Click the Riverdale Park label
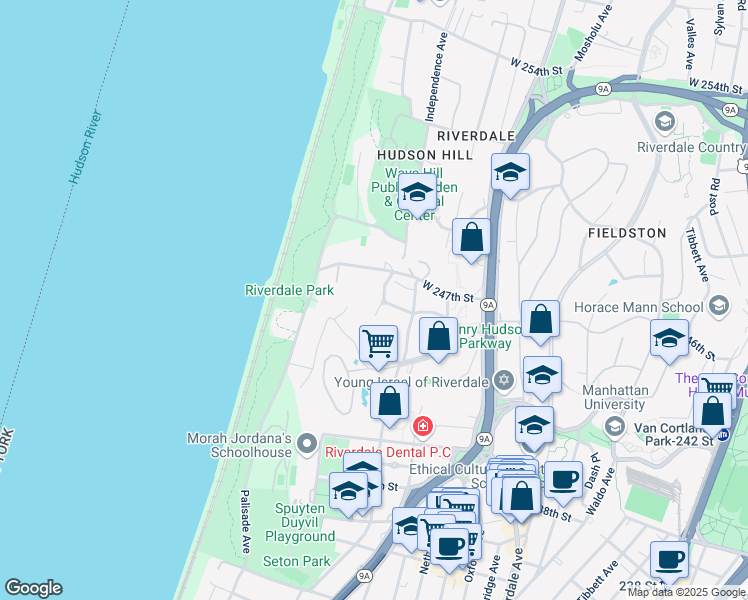Screen dimensions: 748x600 pyautogui.click(x=289, y=290)
